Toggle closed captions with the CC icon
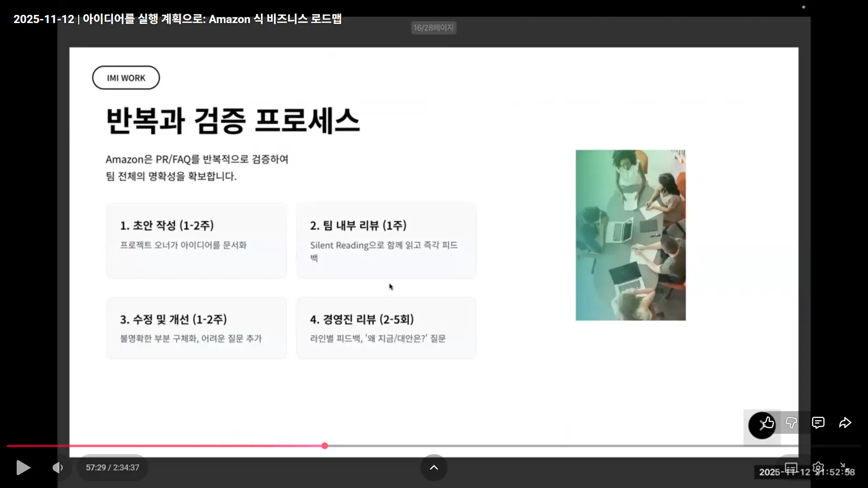The image size is (868, 488). coord(791,468)
